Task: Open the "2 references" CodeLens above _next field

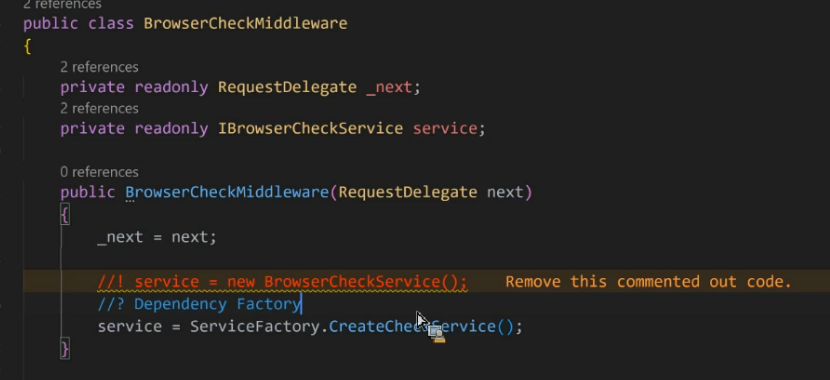Action: click(99, 67)
